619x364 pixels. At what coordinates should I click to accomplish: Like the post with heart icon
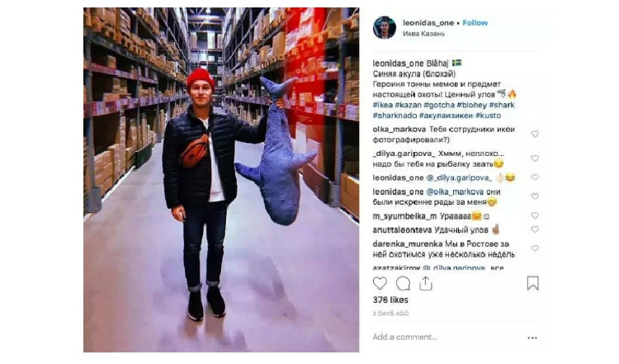(x=380, y=283)
